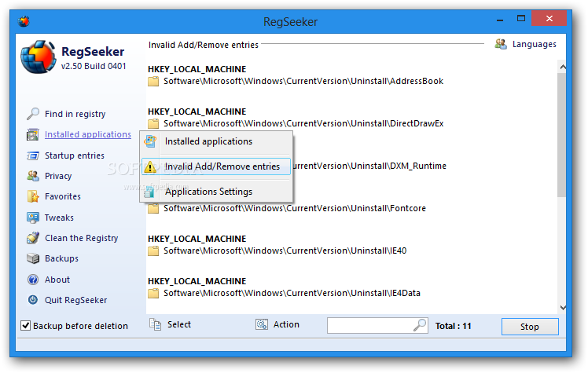Click the Action gear icon
Screen dimensions: 588x373
tap(262, 324)
